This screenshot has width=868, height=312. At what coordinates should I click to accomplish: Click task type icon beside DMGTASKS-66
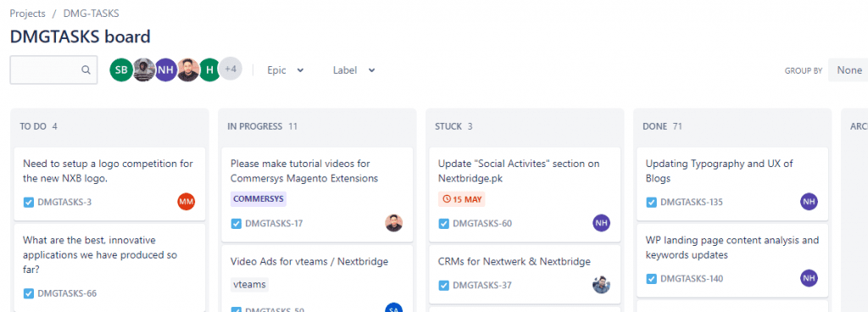pyautogui.click(x=29, y=293)
